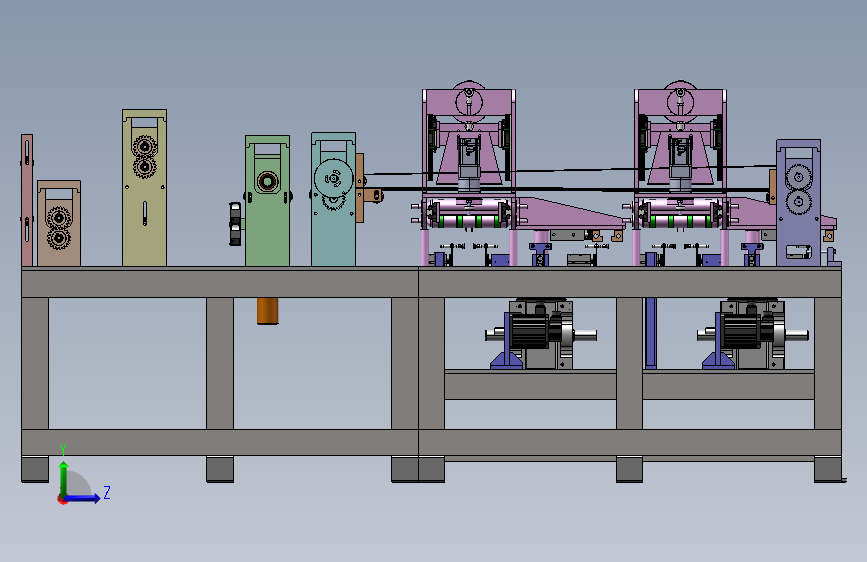Click the upper gear in the olive stand

145,147
